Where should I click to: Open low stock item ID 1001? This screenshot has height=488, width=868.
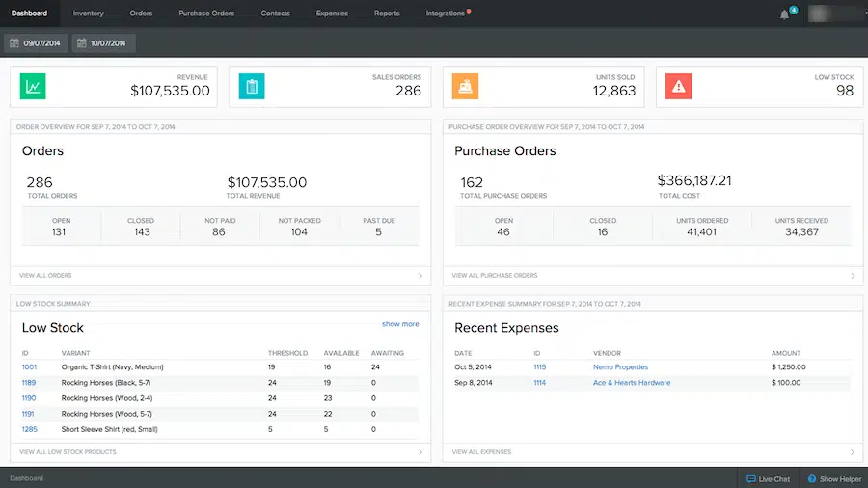[x=29, y=367]
